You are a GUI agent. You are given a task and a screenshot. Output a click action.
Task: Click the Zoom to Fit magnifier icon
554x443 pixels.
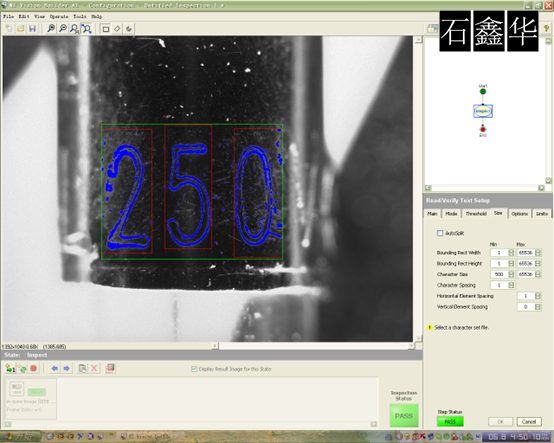click(x=87, y=29)
